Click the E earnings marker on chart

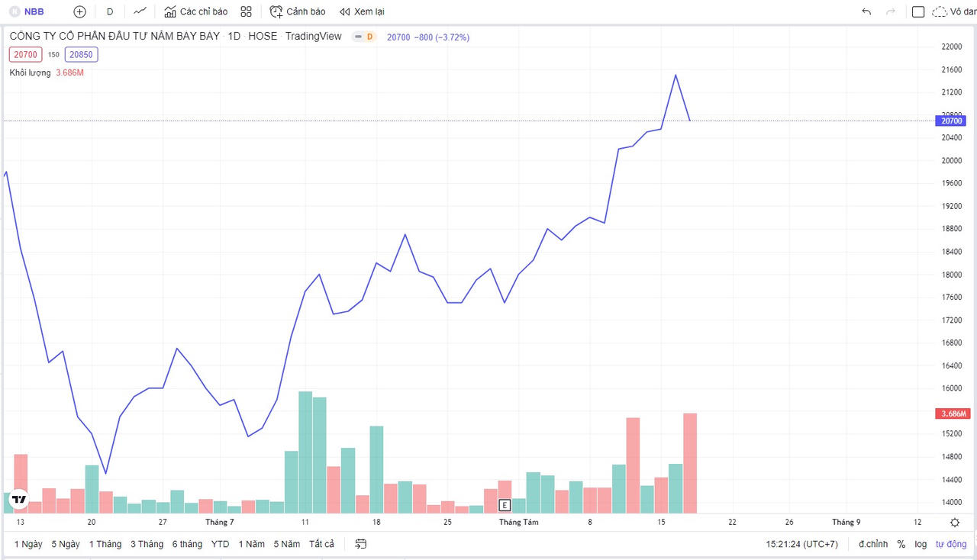pyautogui.click(x=504, y=505)
